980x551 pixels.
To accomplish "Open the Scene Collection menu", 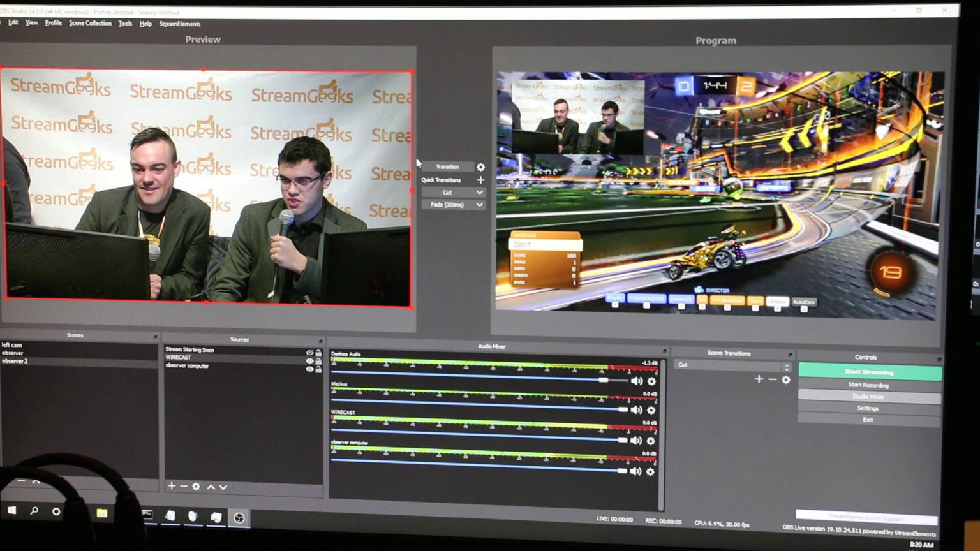I will (90, 23).
